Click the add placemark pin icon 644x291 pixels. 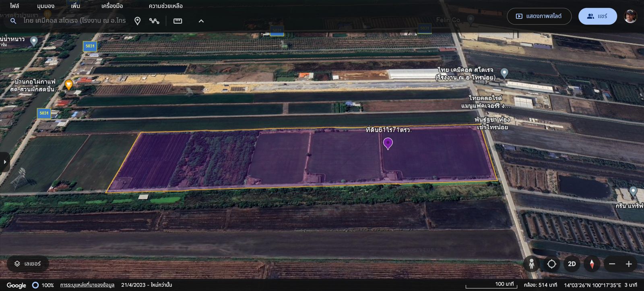(x=137, y=21)
